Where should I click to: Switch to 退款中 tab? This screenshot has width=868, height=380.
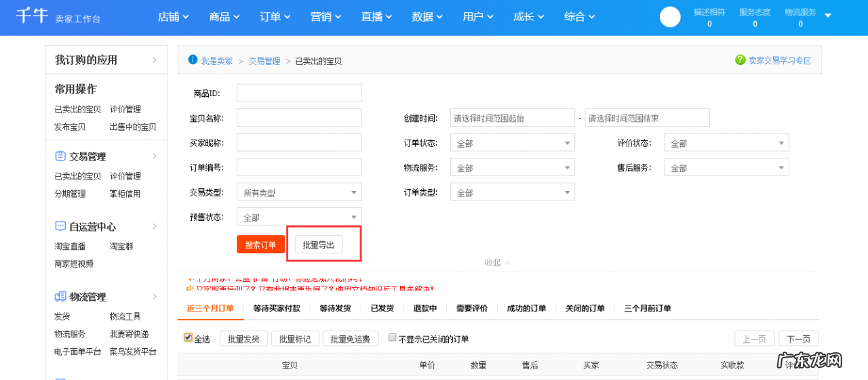(x=425, y=308)
